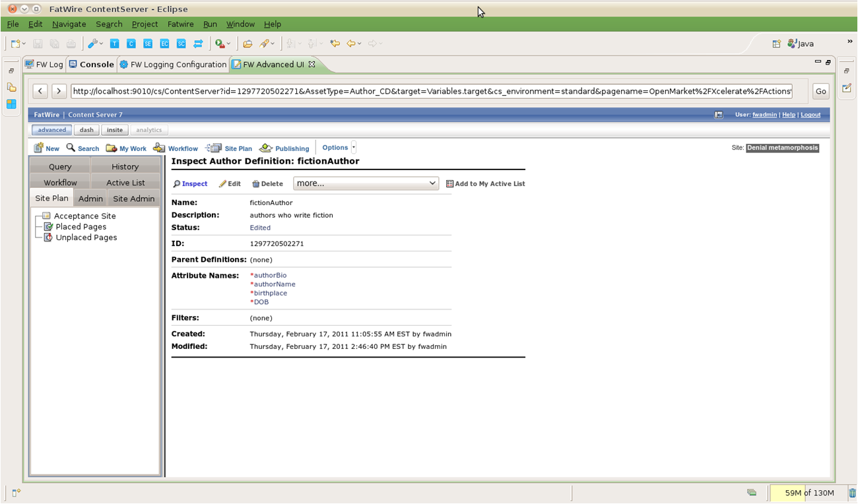Open the Run external tools dropdown arrow
The image size is (858, 504).
click(x=228, y=44)
